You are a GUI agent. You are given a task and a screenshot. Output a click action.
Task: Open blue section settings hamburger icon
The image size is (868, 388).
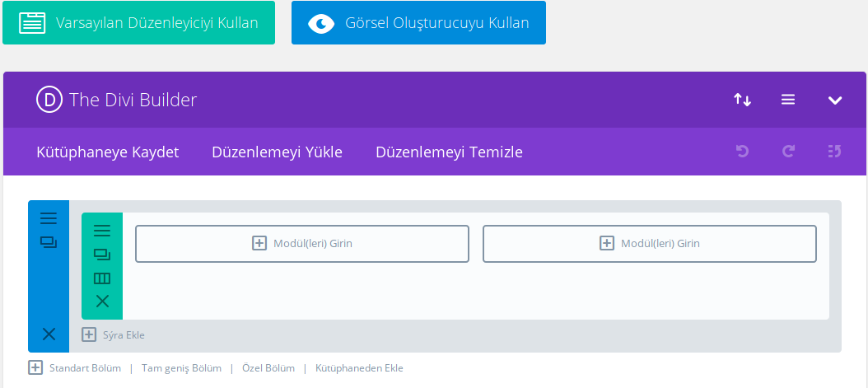[49, 218]
